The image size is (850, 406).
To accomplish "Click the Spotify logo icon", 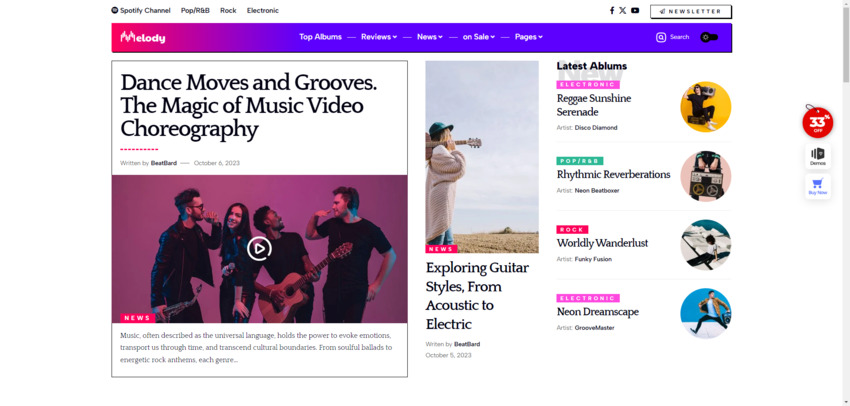I will click(114, 10).
